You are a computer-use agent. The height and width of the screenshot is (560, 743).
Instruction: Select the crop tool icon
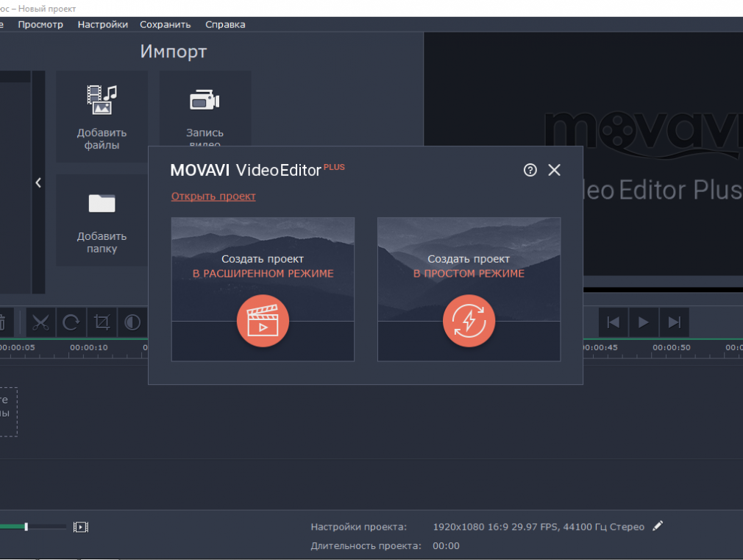tap(102, 322)
